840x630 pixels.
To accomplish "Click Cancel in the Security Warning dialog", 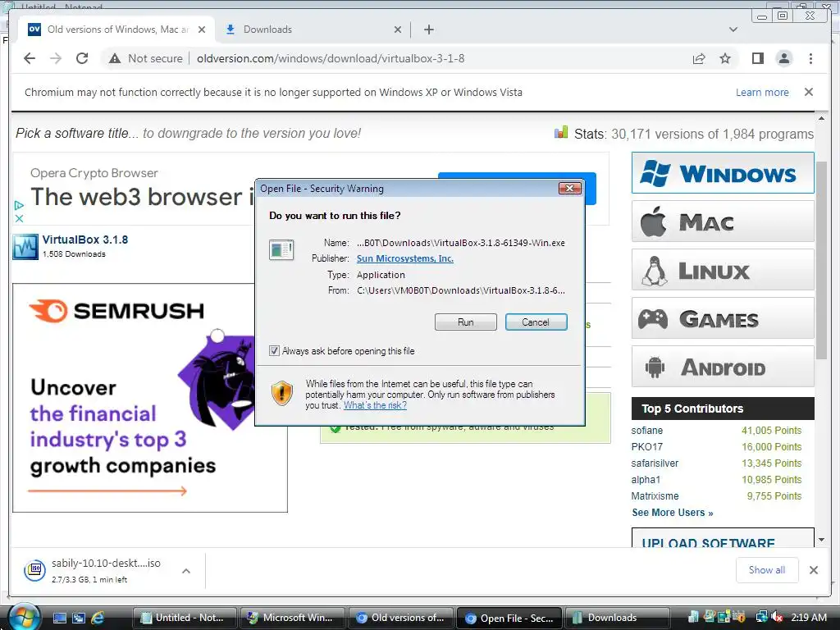I will pyautogui.click(x=536, y=322).
